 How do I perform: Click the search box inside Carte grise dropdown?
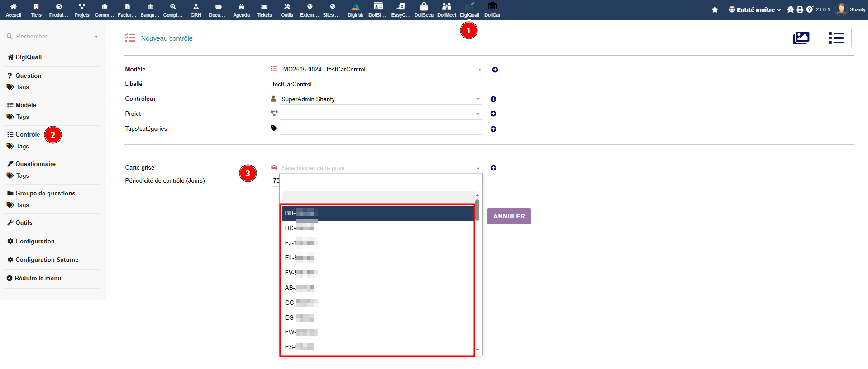[381, 182]
